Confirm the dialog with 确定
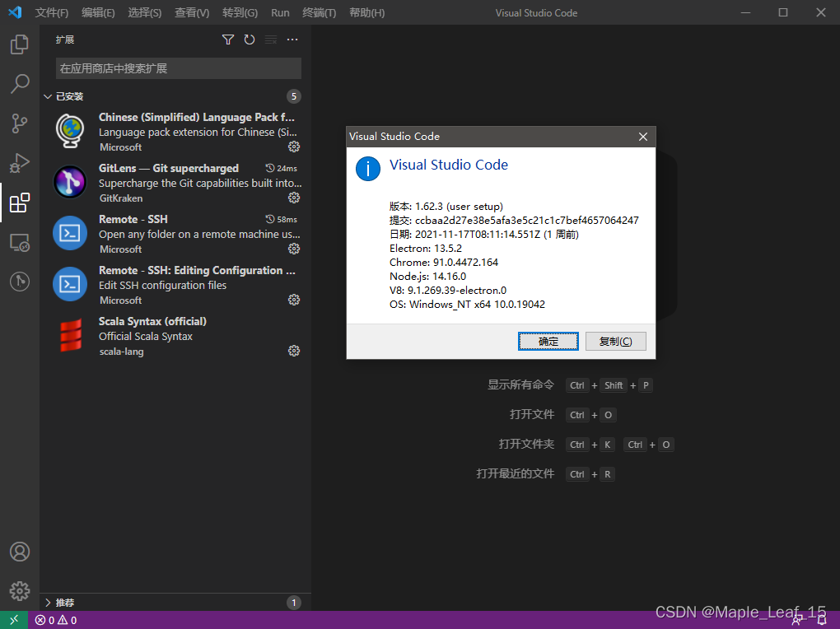Image resolution: width=840 pixels, height=629 pixels. click(548, 342)
